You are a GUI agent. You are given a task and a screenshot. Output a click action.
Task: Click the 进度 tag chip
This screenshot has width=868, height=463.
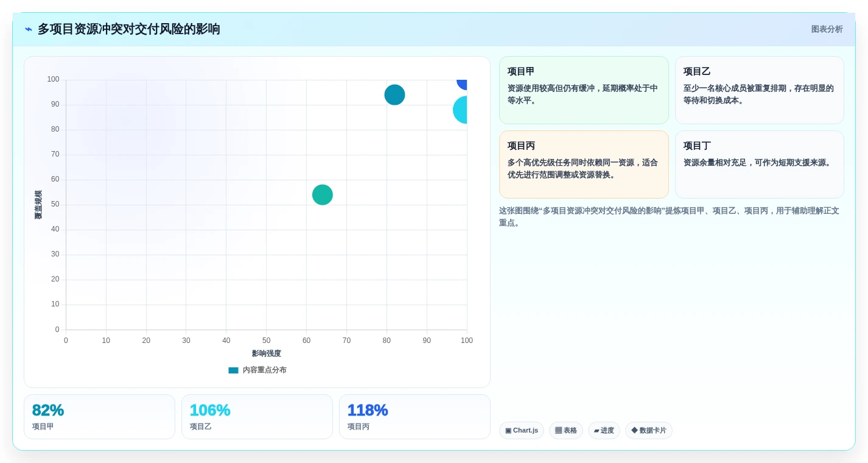tap(604, 431)
